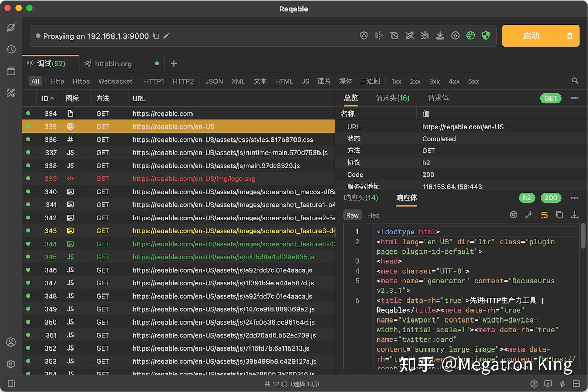Open the 请求头(16) tab

(392, 98)
